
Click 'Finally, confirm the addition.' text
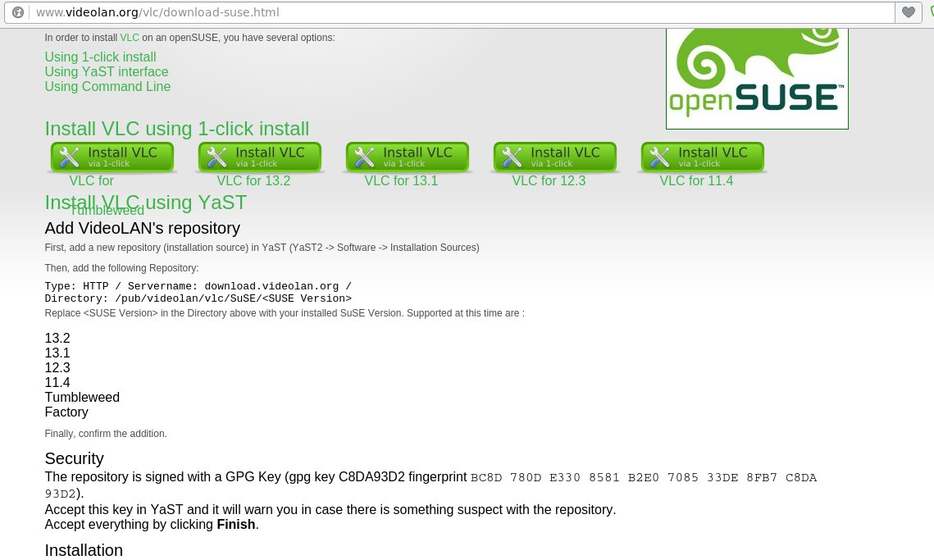click(106, 434)
